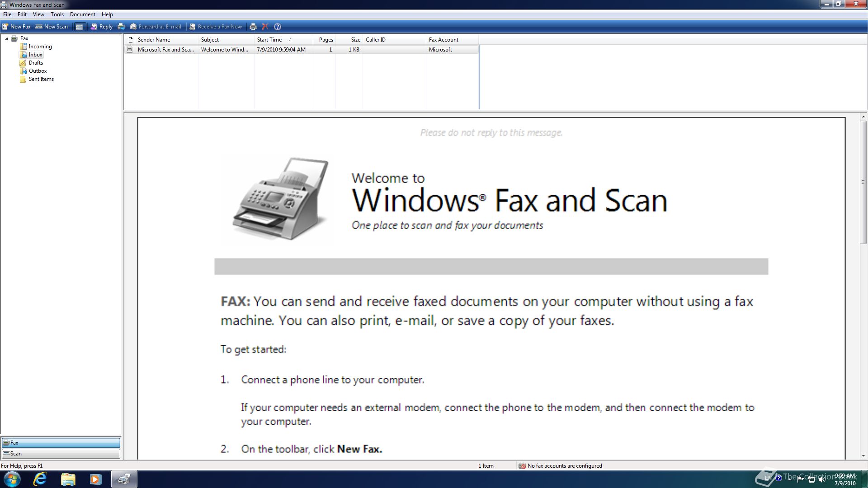Select the Drafts folder
This screenshot has width=868, height=488.
36,63
